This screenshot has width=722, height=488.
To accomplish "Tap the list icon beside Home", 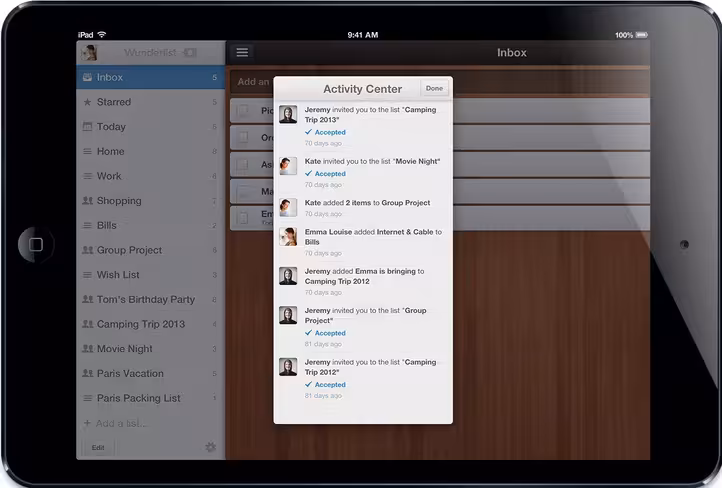I will tap(87, 151).
